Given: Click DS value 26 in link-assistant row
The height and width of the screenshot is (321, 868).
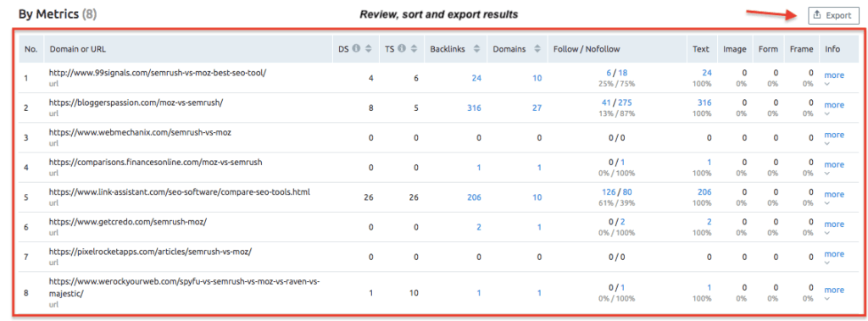Looking at the screenshot, I should click(x=369, y=197).
